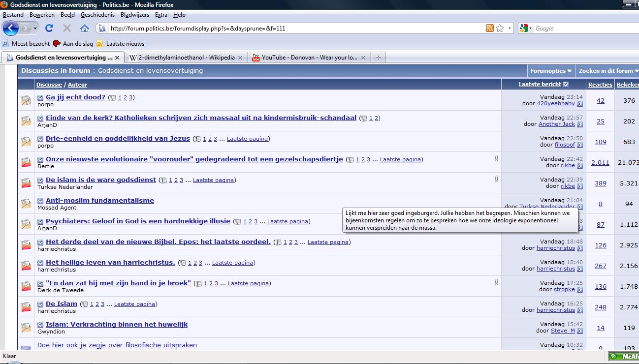Screen dimensions: 639x364
Task: Bookmark page with the star icon
Action: [x=500, y=28]
